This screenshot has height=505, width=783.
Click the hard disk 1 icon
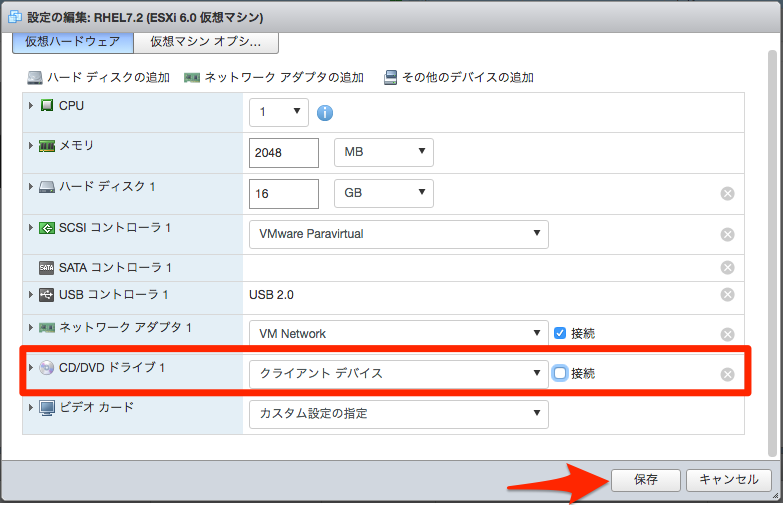coord(47,187)
